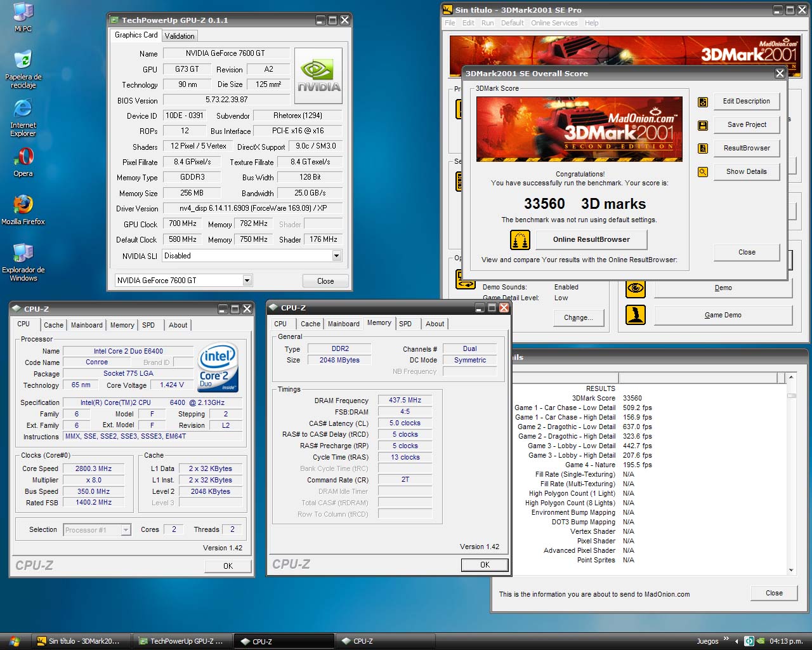Click the Edit Description icon in 3DMark
This screenshot has width=812, height=650.
[x=703, y=102]
